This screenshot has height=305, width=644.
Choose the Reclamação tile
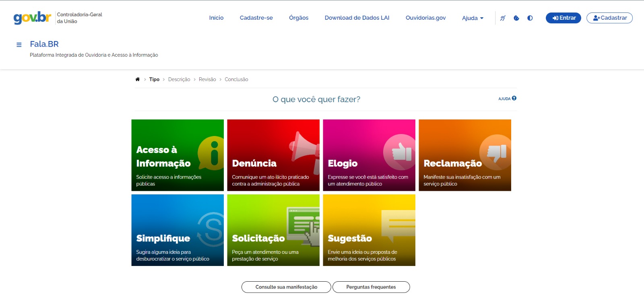click(465, 155)
